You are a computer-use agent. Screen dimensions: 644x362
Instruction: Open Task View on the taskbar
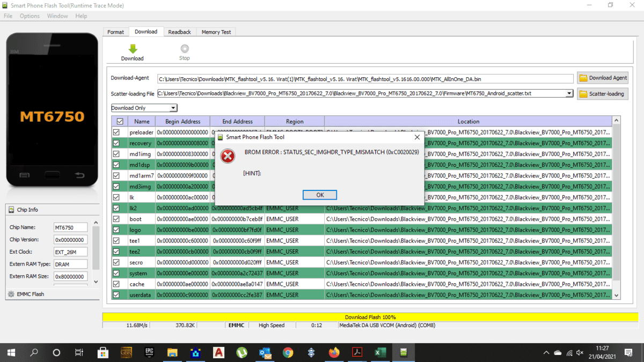click(x=79, y=352)
